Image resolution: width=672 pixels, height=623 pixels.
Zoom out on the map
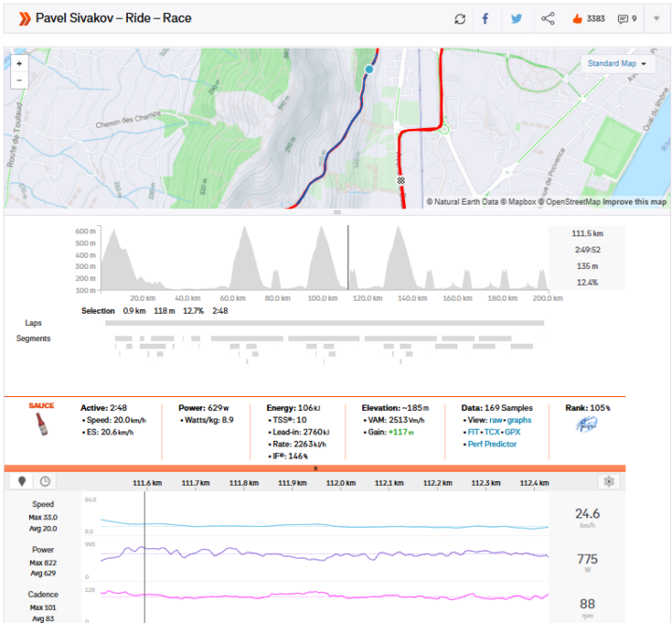pyautogui.click(x=20, y=80)
